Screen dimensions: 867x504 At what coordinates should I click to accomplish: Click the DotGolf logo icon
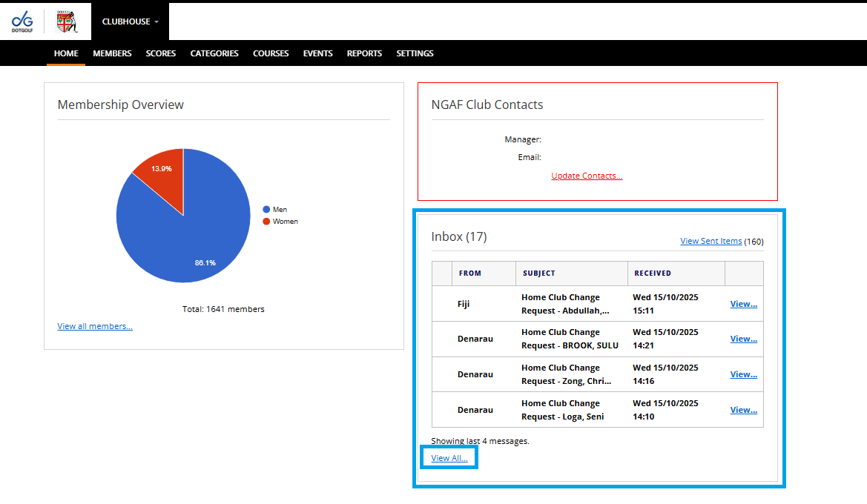pos(22,21)
